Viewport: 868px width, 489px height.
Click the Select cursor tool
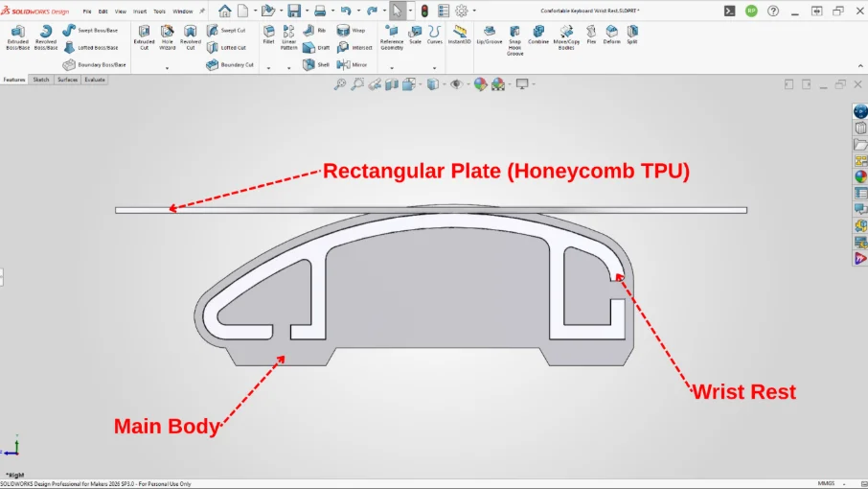click(397, 11)
